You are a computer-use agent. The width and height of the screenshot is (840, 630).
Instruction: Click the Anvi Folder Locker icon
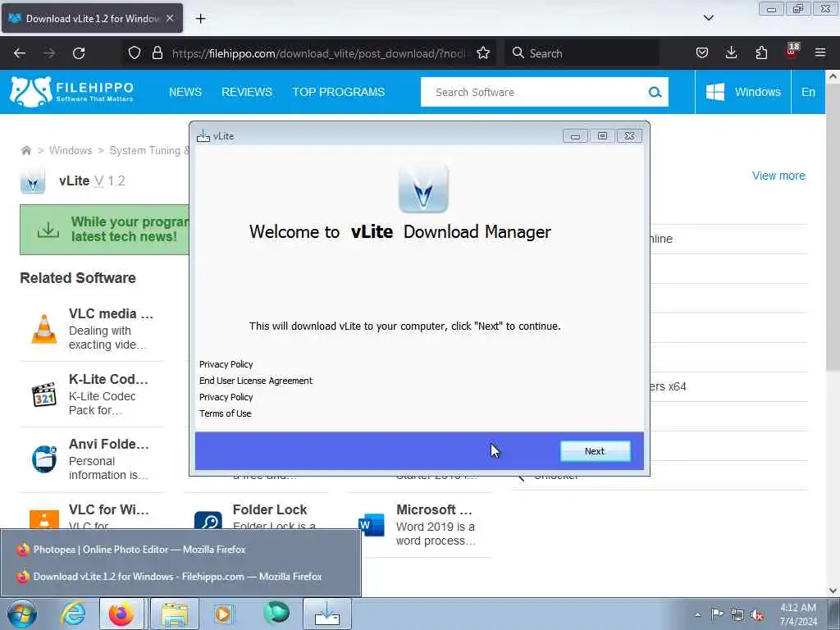44,459
